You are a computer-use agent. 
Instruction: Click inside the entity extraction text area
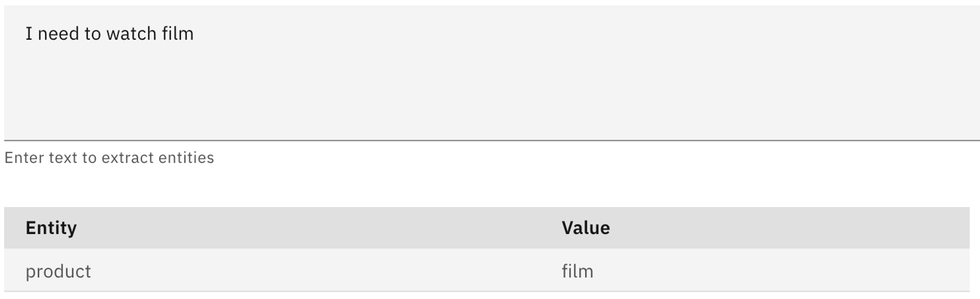[x=490, y=73]
